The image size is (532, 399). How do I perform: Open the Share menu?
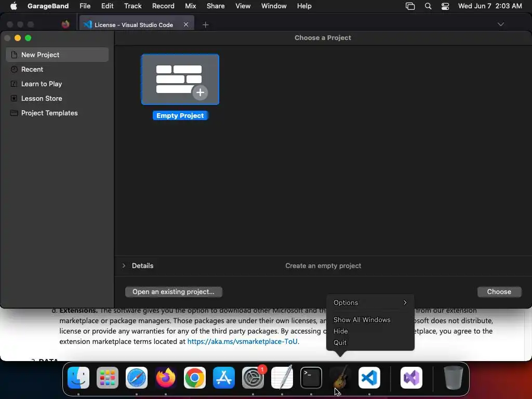216,6
